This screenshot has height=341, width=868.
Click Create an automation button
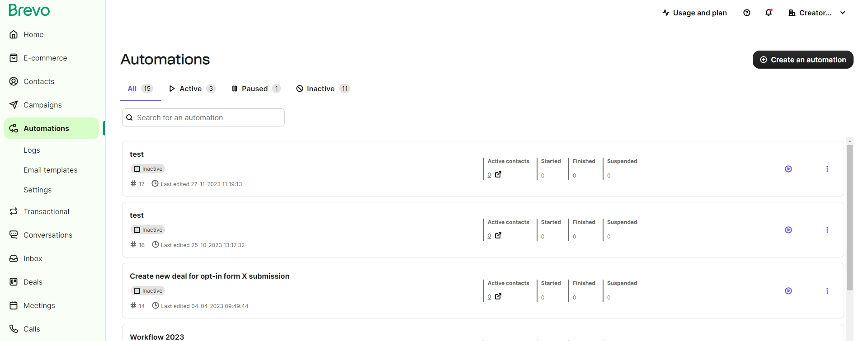click(803, 60)
